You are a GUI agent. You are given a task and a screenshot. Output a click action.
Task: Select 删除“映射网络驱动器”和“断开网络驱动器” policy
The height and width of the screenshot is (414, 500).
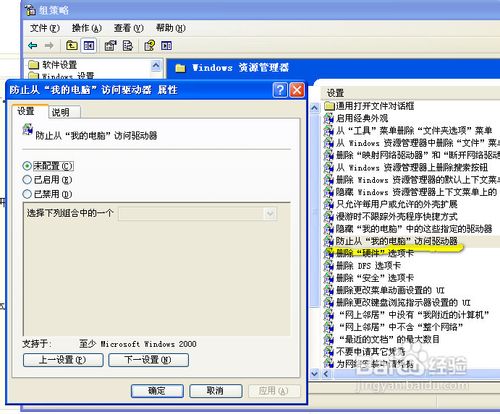(x=418, y=155)
